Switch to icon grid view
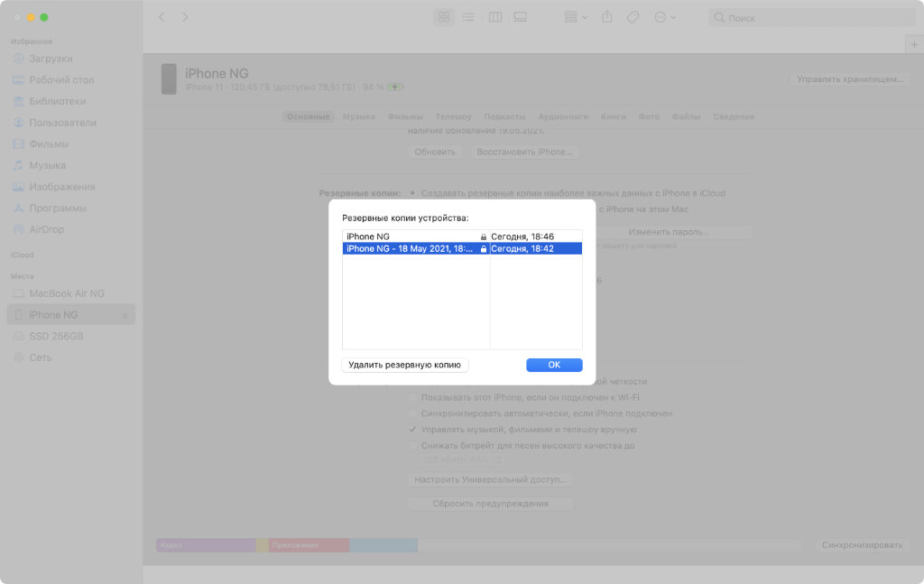924x584 pixels. [444, 17]
